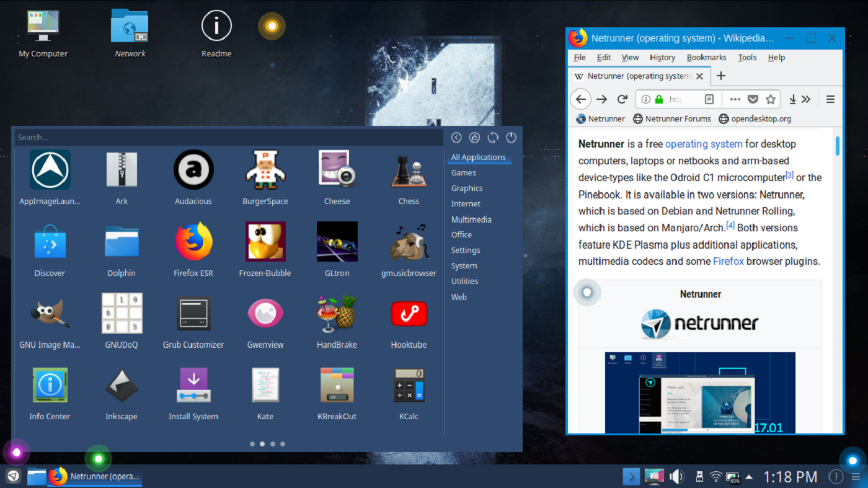Mute sound via taskbar volume icon

(676, 476)
